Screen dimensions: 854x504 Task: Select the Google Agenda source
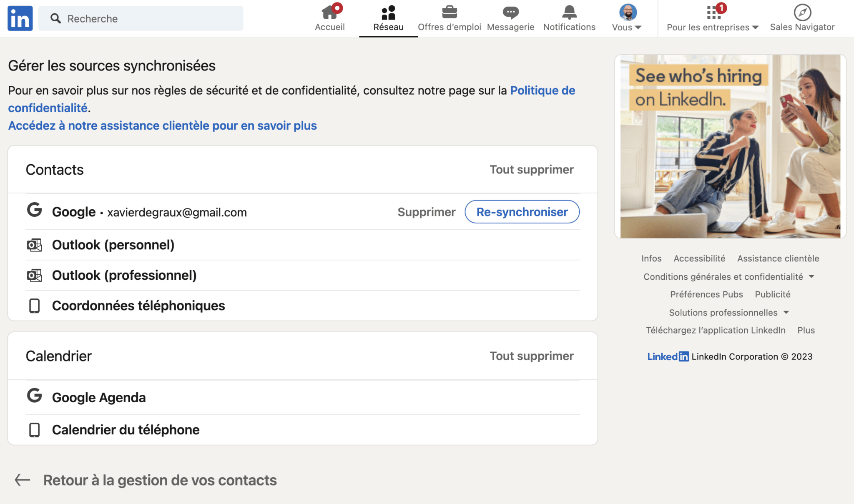tap(99, 397)
